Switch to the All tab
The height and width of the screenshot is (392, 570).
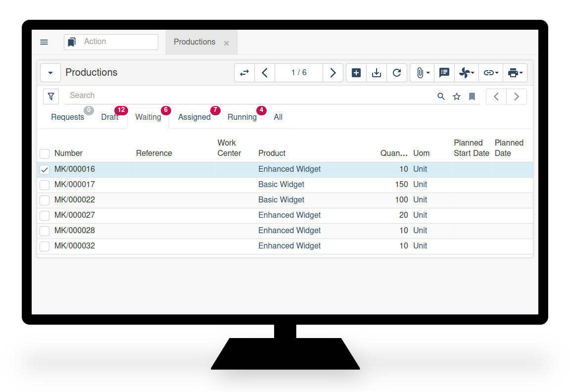(x=278, y=117)
